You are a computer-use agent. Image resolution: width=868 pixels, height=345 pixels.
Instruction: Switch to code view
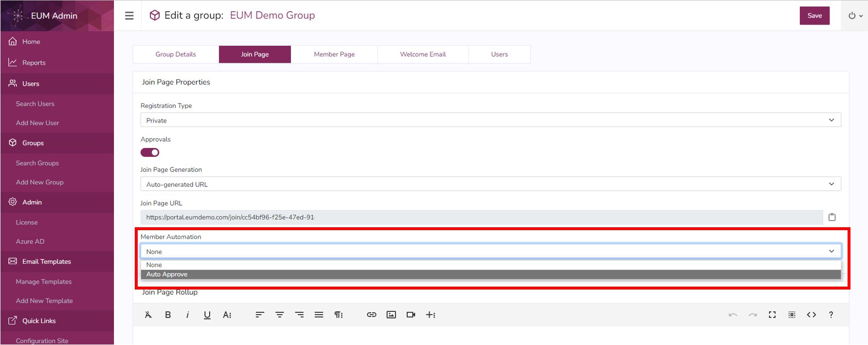pos(812,315)
